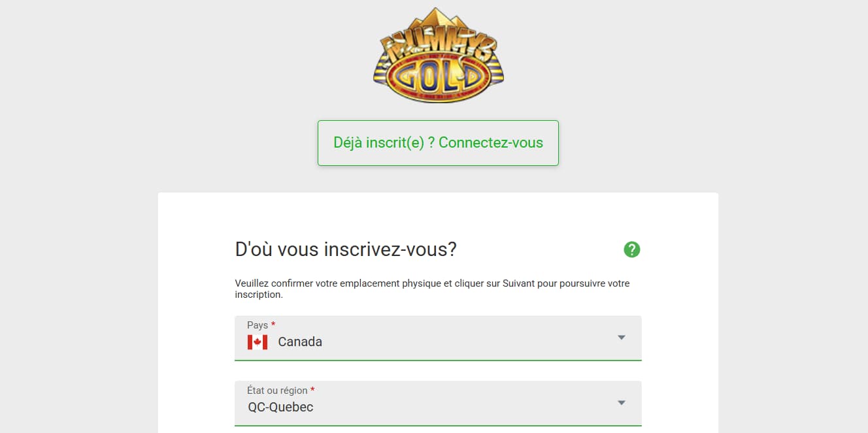This screenshot has height=433, width=868.
Task: Click the Veuillez confirmer instruction paragraph
Action: tap(432, 289)
